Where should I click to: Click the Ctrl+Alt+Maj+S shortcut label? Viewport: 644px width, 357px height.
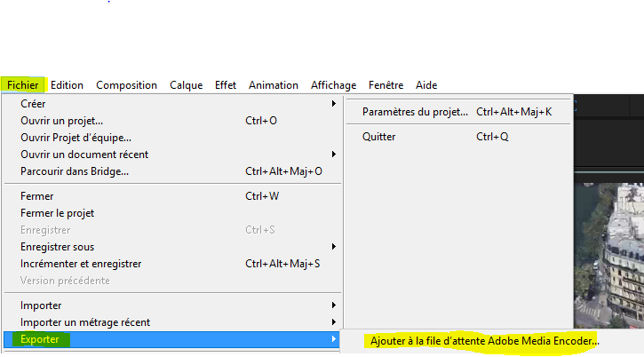coord(282,264)
